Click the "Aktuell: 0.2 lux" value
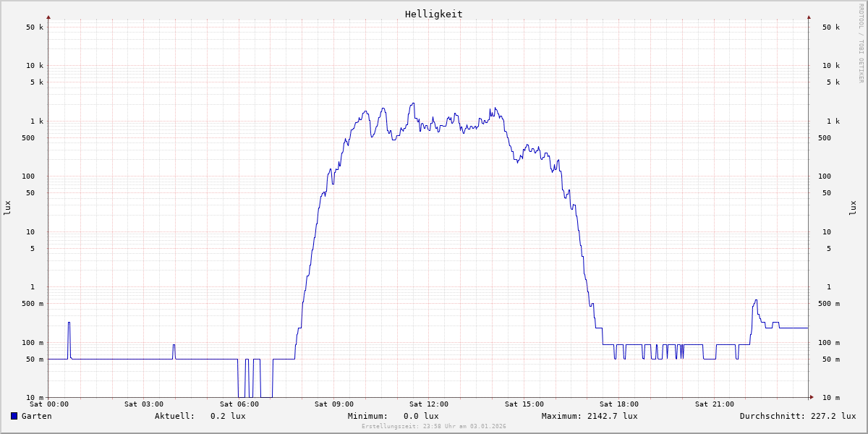 click(200, 416)
